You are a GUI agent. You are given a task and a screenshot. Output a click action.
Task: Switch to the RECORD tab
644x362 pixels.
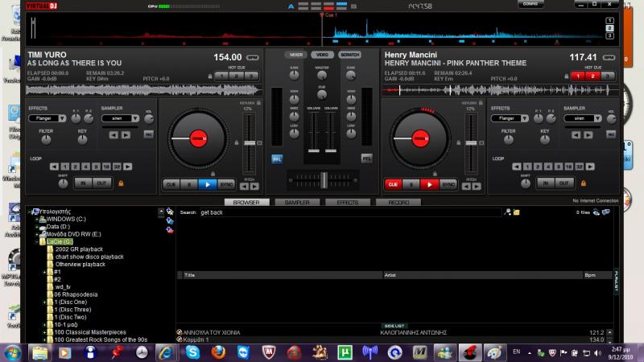(398, 203)
